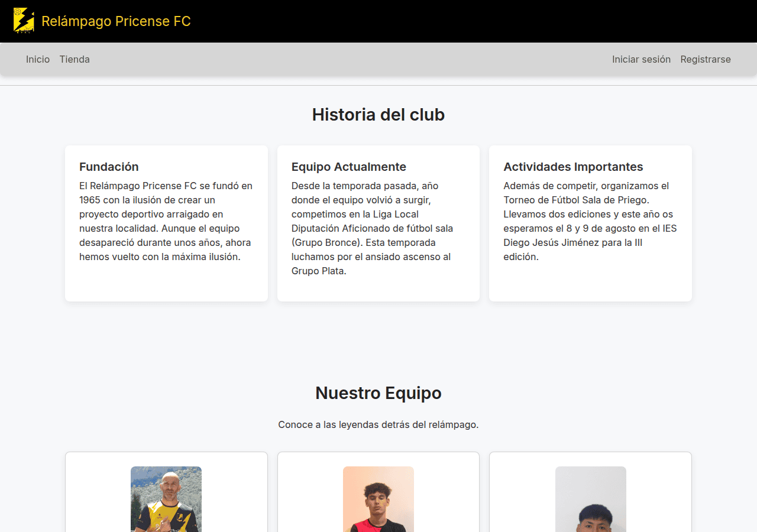
Task: Select the Historia del club heading
Action: [378, 115]
